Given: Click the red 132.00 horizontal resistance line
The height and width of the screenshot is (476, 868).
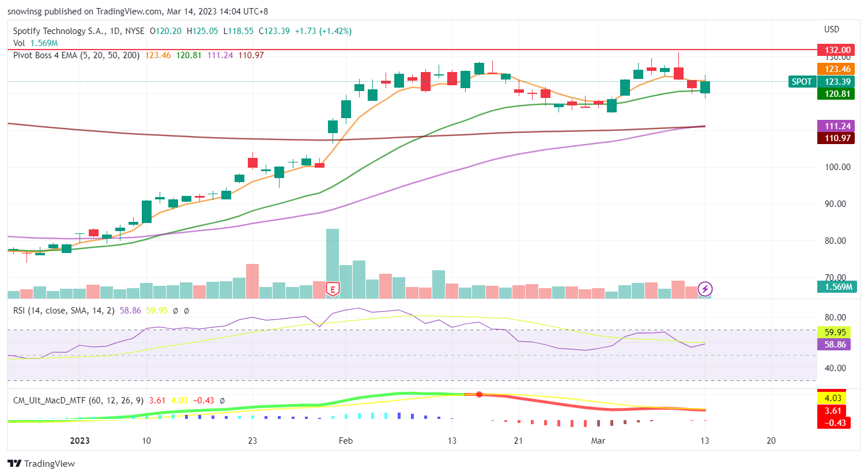Looking at the screenshot, I should point(412,50).
